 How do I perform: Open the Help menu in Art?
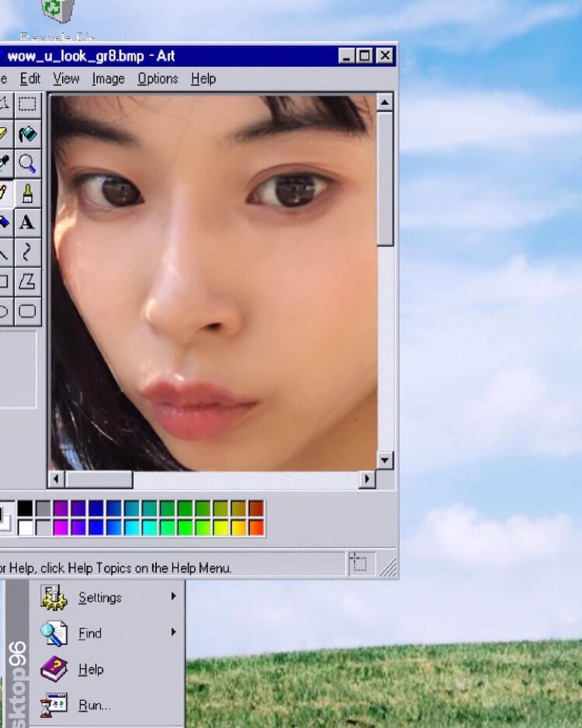pyautogui.click(x=203, y=79)
